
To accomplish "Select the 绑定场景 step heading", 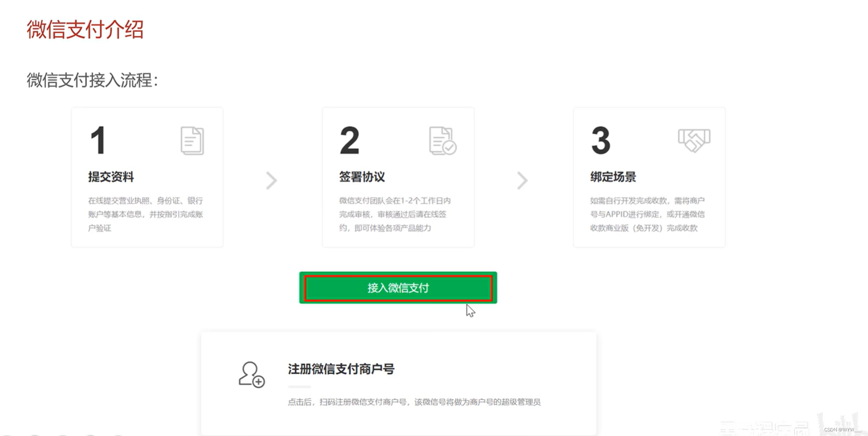I will pos(613,177).
